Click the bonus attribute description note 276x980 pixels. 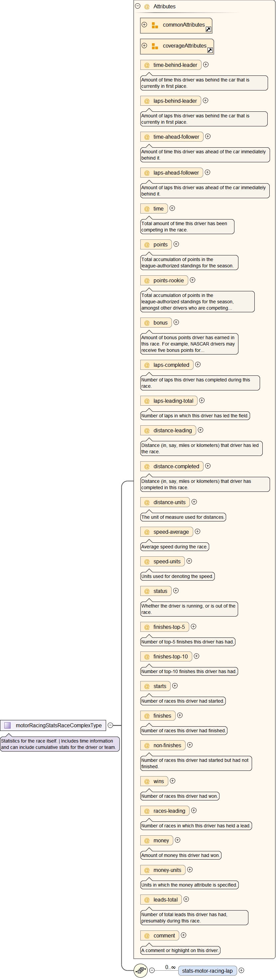click(x=189, y=344)
